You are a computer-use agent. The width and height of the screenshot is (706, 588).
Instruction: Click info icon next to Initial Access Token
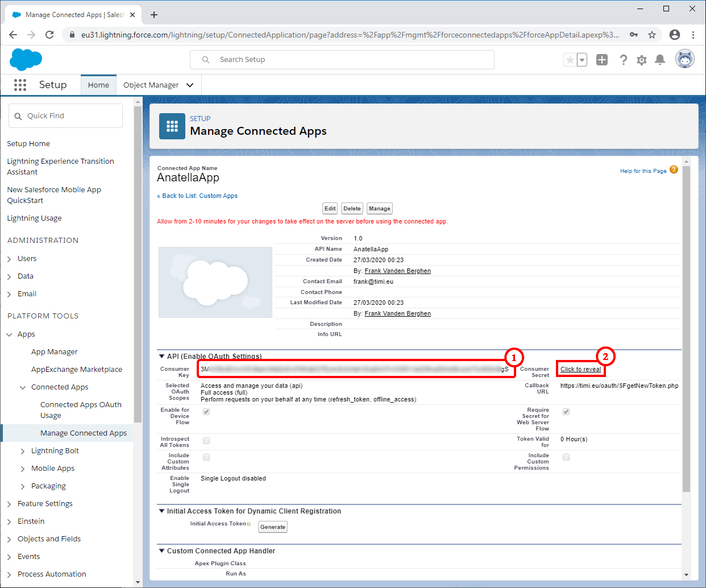tap(249, 524)
